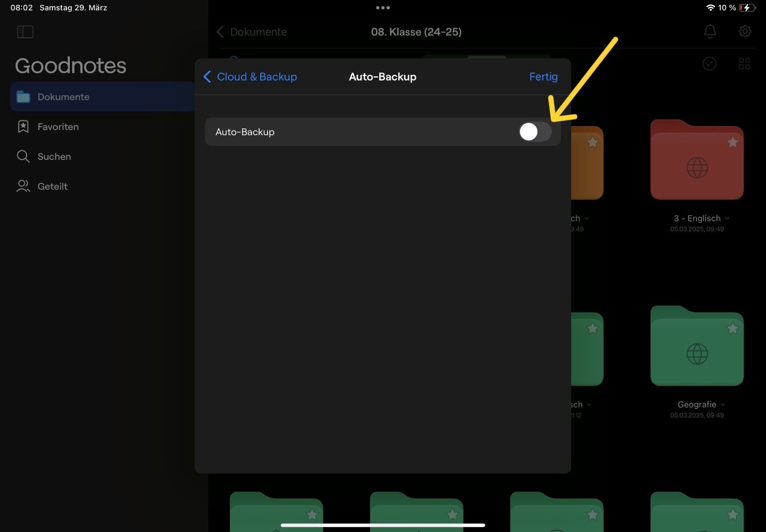Click the Favoriten bookmark star icon

click(x=23, y=127)
